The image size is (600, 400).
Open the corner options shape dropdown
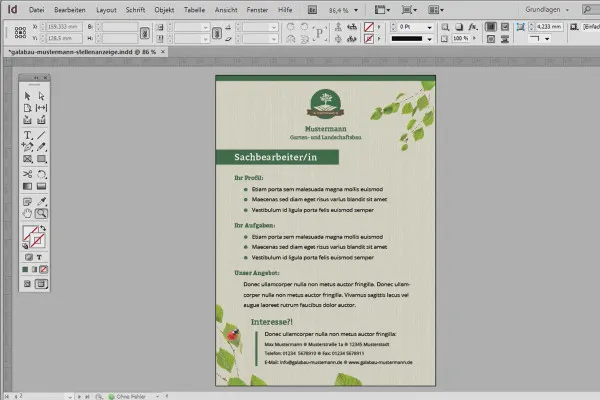click(x=547, y=39)
